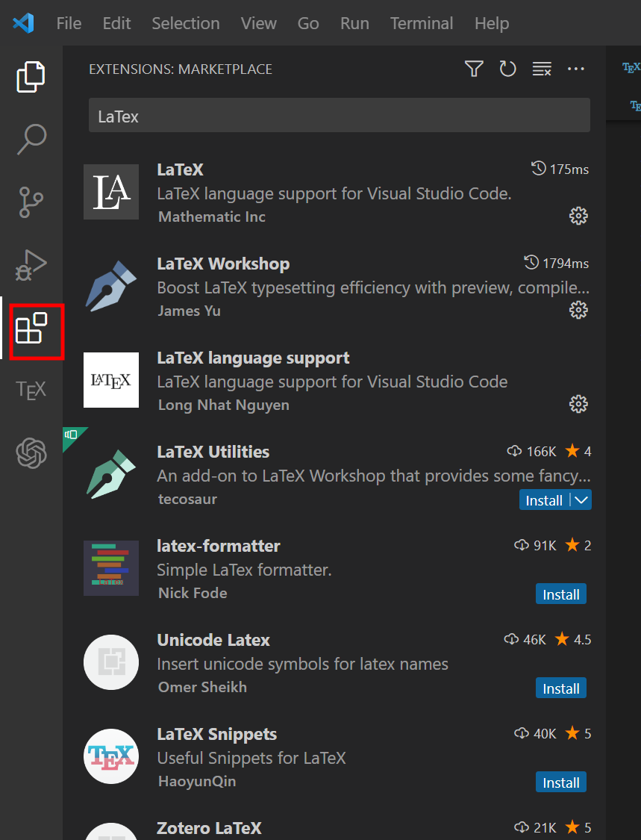The width and height of the screenshot is (641, 840).
Task: Open the Search view in activity bar
Action: click(31, 140)
